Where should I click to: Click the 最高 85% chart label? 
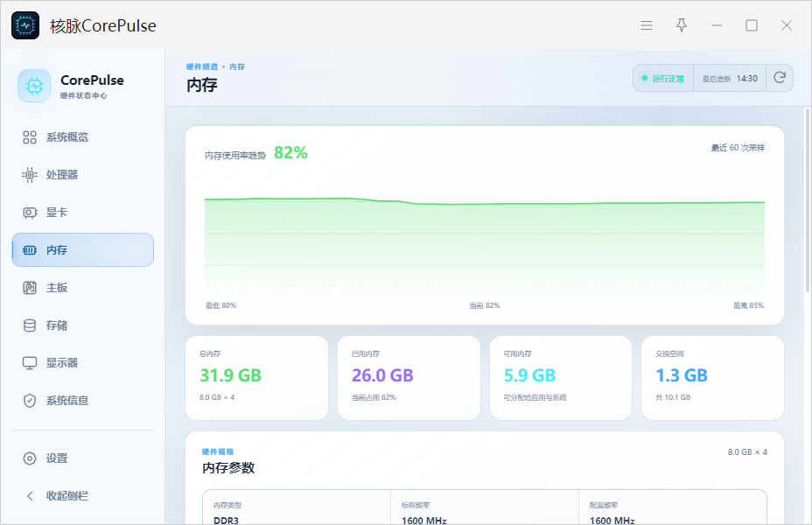pyautogui.click(x=749, y=305)
